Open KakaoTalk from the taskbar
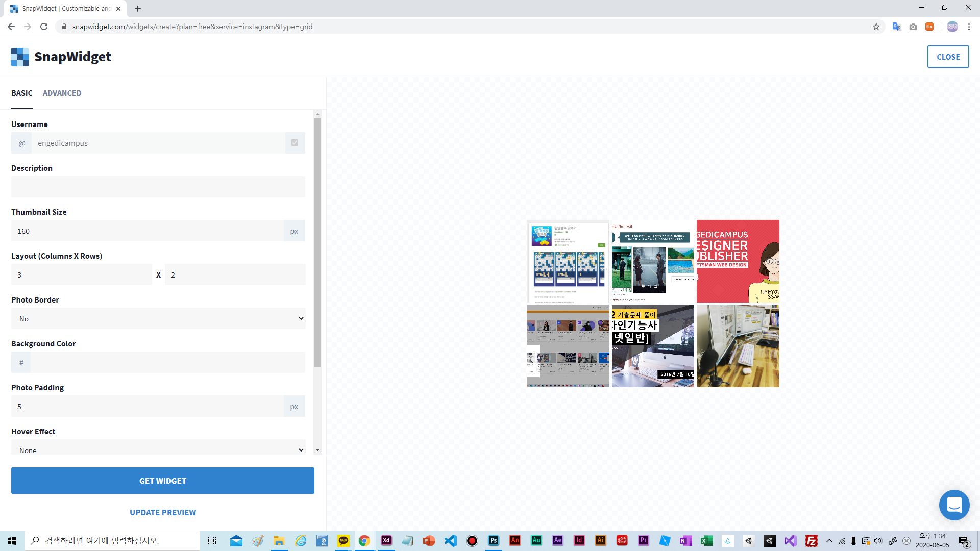This screenshot has width=980, height=551. [x=344, y=541]
